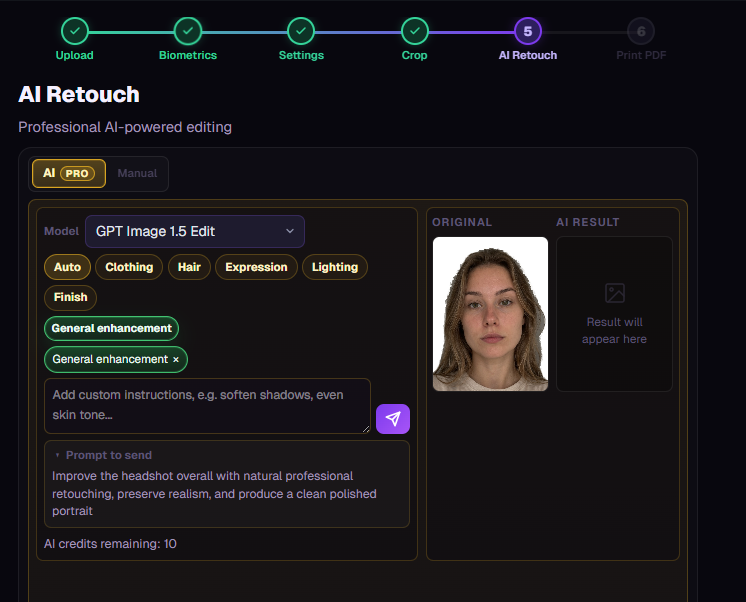Click the Upload step label
This screenshot has height=602, width=746.
coord(75,55)
